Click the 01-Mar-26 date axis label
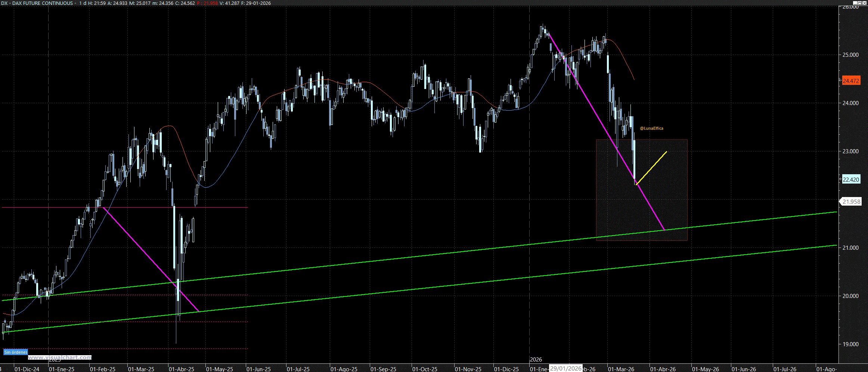The width and height of the screenshot is (868, 372). click(621, 369)
